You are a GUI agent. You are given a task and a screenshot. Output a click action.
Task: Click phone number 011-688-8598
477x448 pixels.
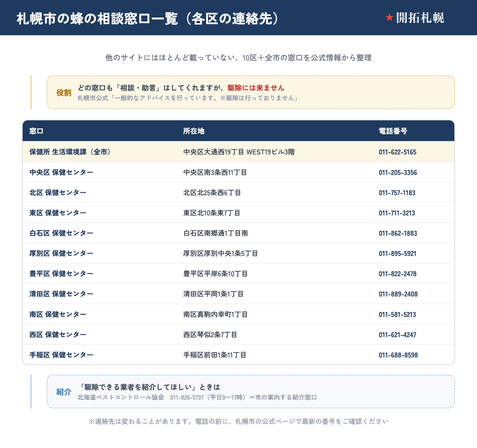pos(398,355)
